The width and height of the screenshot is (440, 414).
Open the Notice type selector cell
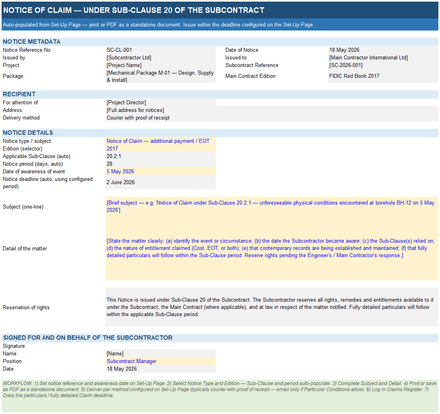[160, 141]
